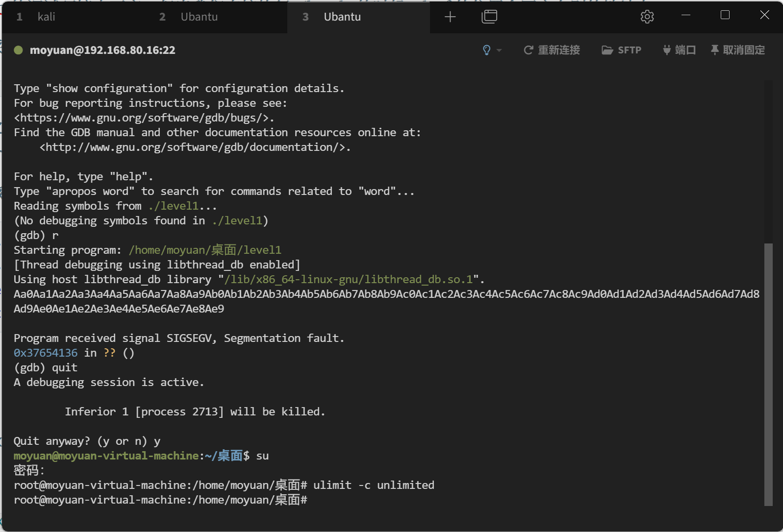Click the green connection status dot
Screen dimensions: 783x532
click(x=18, y=50)
